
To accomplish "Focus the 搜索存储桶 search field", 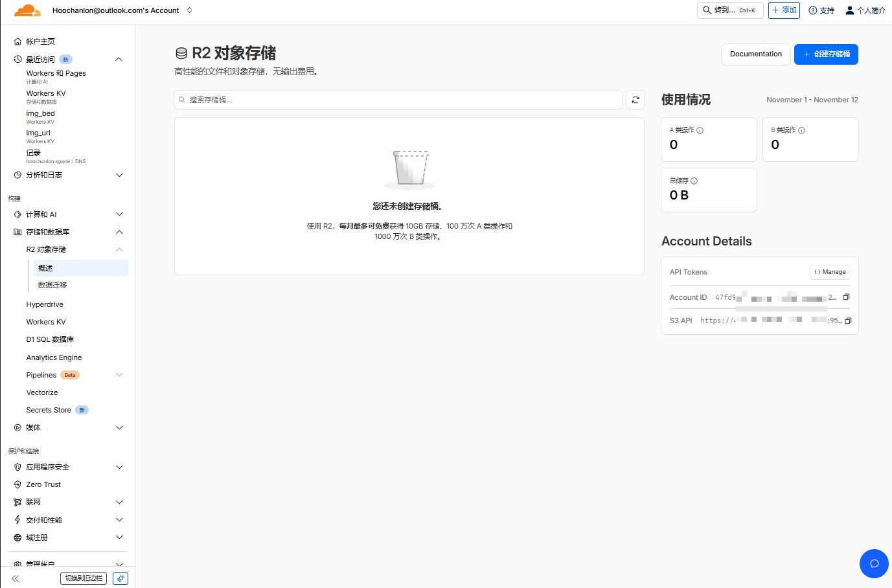I will tap(398, 100).
